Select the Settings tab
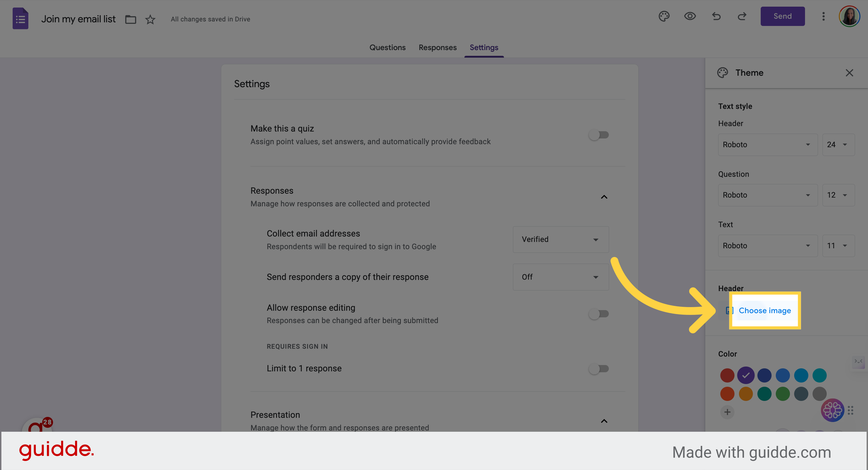Screen dimensions: 868x470 click(483, 48)
